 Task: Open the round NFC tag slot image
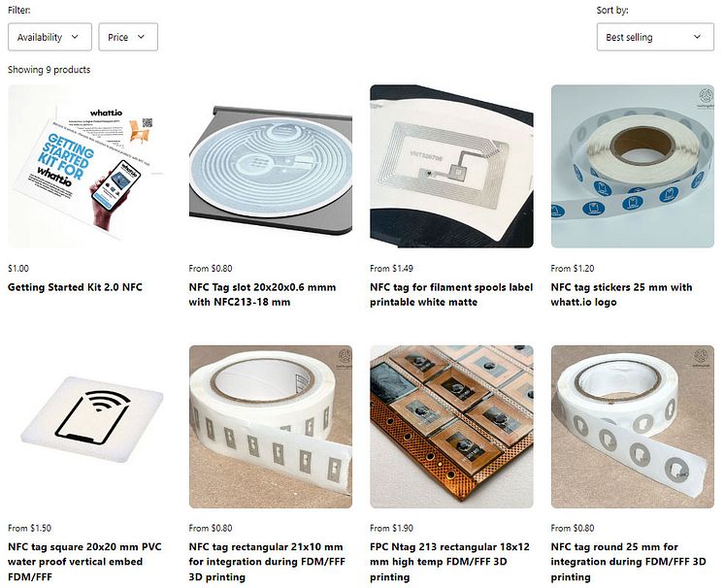pos(271,166)
